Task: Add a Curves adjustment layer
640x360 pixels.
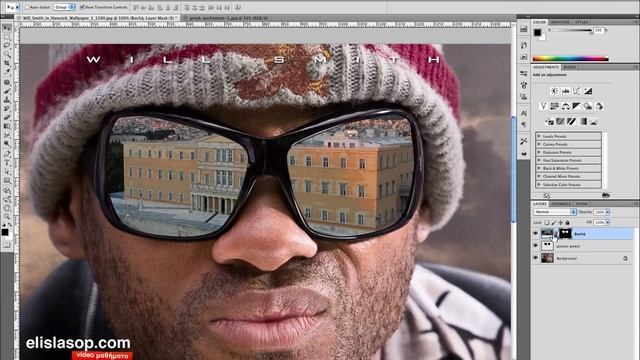Action: (x=576, y=91)
